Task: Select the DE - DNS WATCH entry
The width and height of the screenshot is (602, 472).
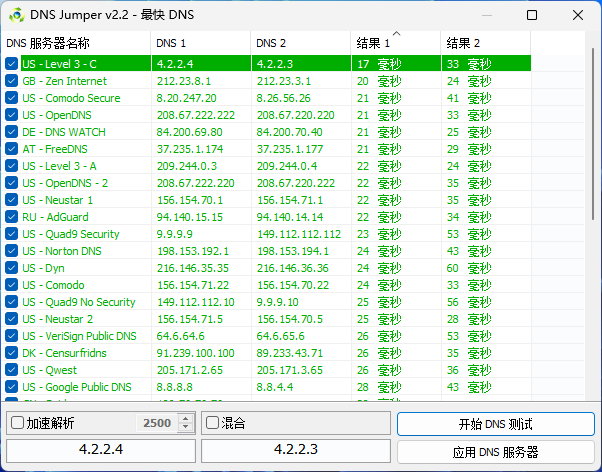Action: [x=268, y=132]
